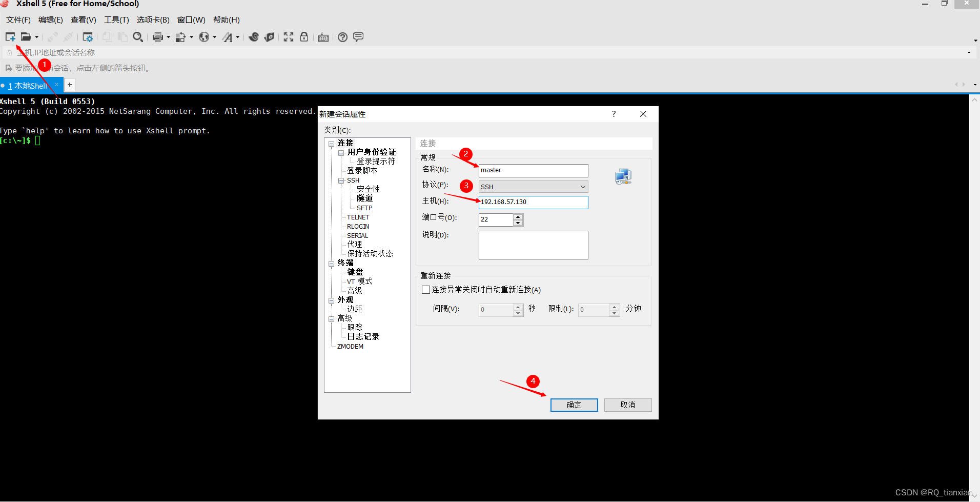Screen dimensions: 980x502
Task: Click the 确定 button
Action: (574, 405)
